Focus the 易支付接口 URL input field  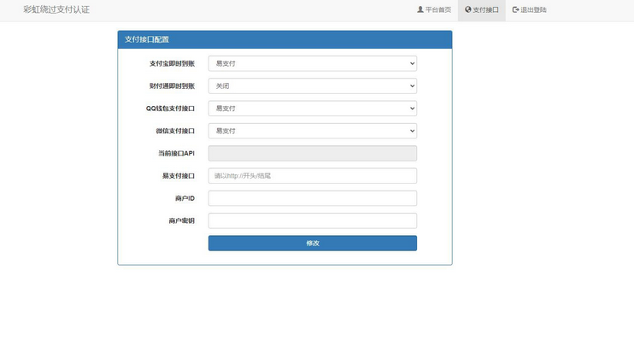point(313,176)
